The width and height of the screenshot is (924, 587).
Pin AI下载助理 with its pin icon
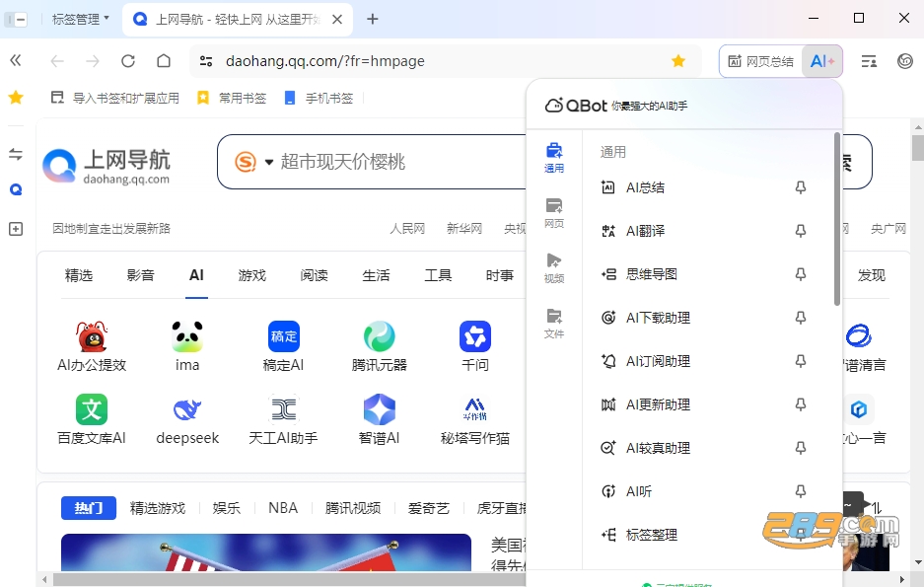pos(801,318)
